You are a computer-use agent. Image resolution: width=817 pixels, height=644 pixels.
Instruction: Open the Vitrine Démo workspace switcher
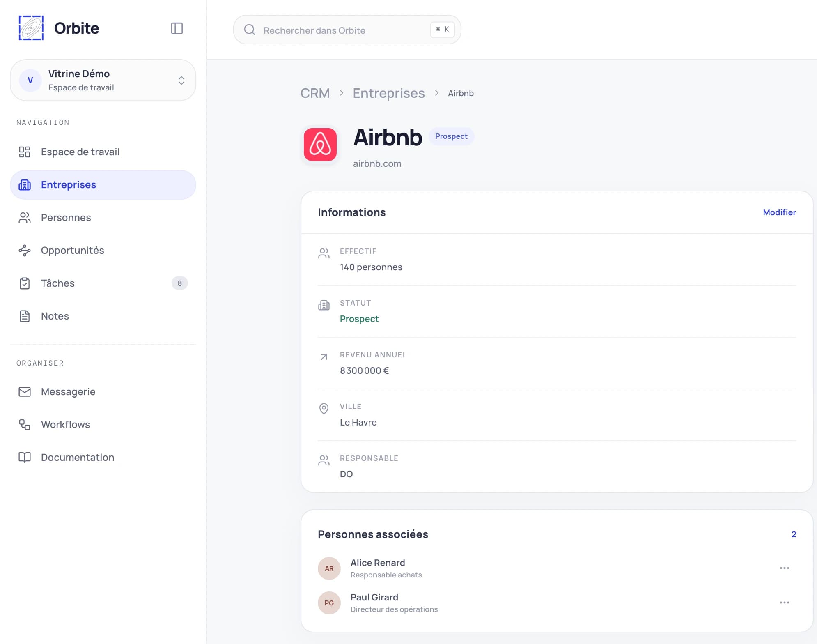click(x=103, y=80)
